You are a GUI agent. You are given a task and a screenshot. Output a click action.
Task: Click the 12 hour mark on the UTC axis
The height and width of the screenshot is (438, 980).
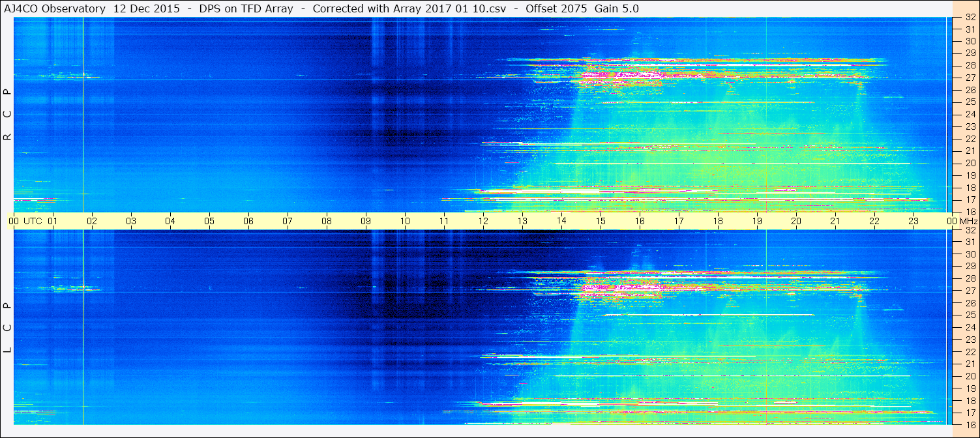coord(483,221)
